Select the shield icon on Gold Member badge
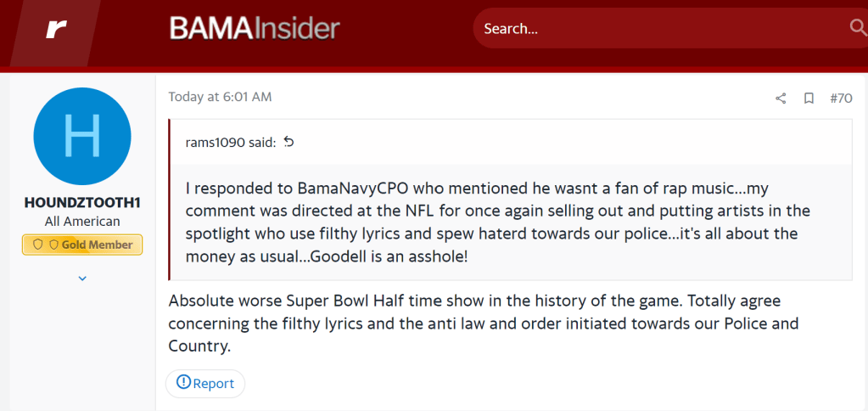868x411 pixels. 37,245
